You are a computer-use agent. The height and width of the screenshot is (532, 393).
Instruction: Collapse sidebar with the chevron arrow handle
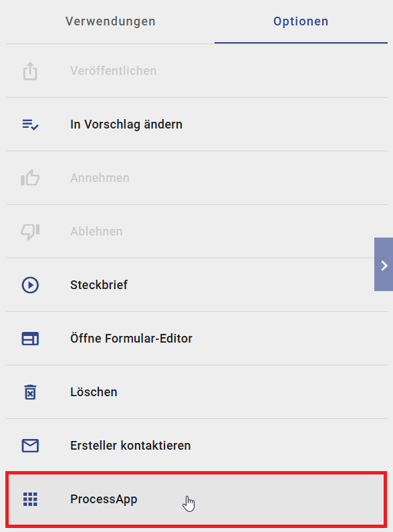[384, 264]
